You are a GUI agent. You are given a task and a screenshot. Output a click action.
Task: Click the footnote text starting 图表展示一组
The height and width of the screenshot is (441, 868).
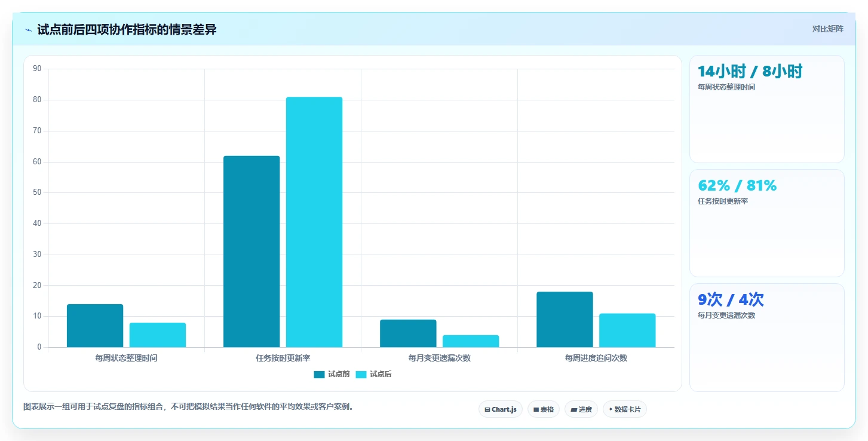189,407
